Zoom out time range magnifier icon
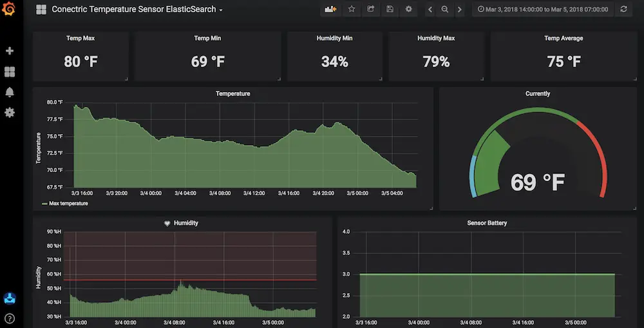This screenshot has height=328, width=644. tap(445, 9)
